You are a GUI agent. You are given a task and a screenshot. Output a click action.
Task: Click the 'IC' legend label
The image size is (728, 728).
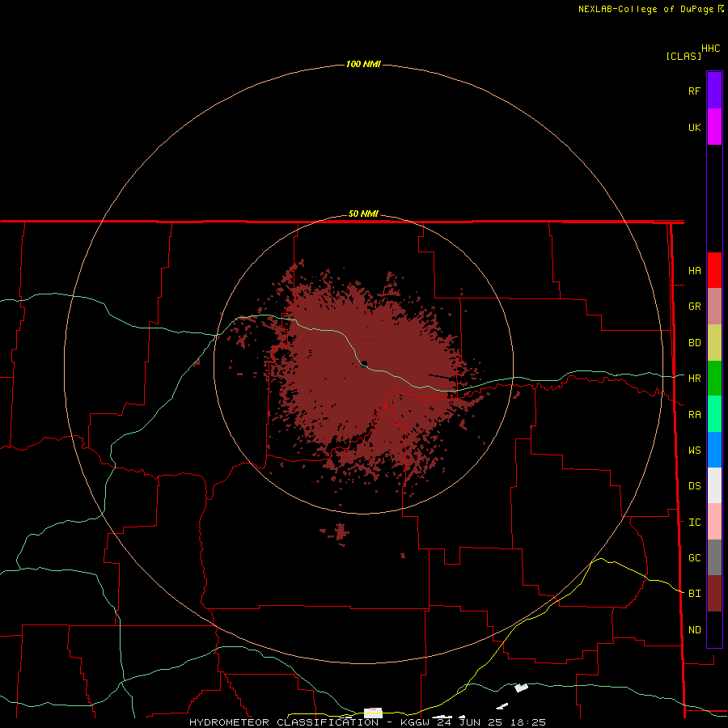click(694, 523)
